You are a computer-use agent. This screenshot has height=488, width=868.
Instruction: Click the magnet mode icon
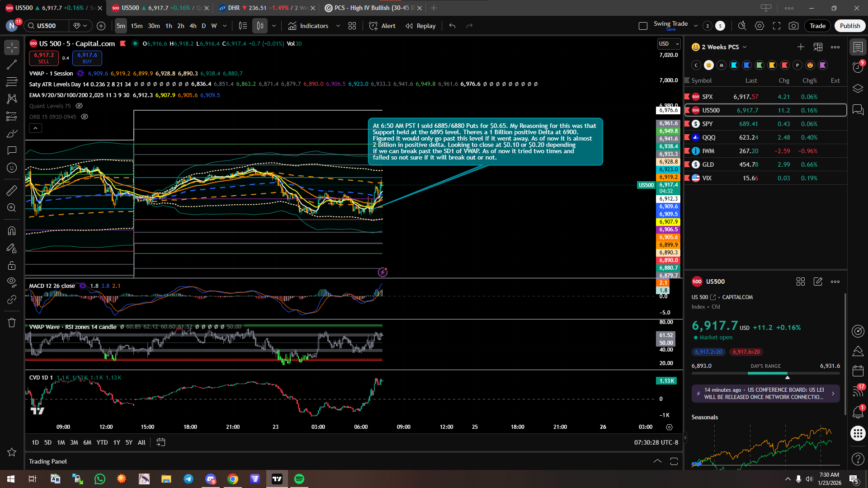tap(12, 231)
